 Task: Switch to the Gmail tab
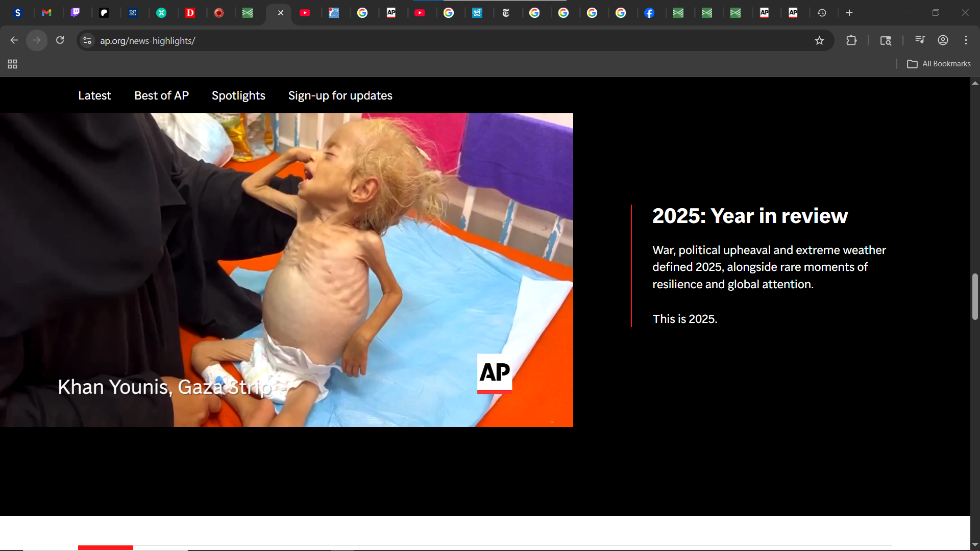pyautogui.click(x=46, y=13)
